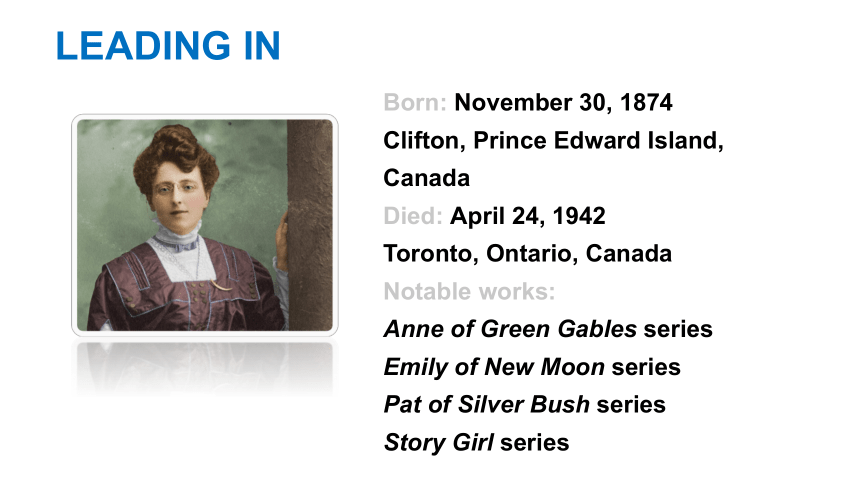860x484 pixels.
Task: Click the Clifton, Prince Edward Island text
Action: tap(553, 140)
